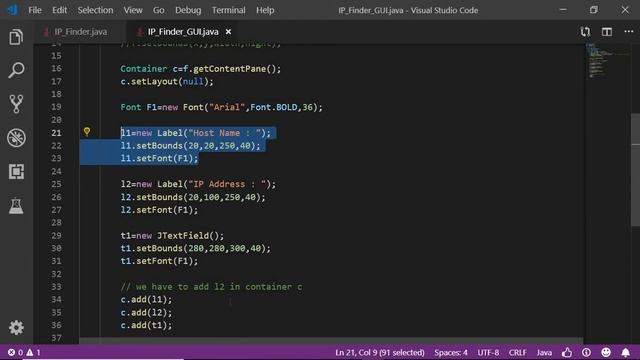
Task: Open the View menu
Action: coord(133,10)
